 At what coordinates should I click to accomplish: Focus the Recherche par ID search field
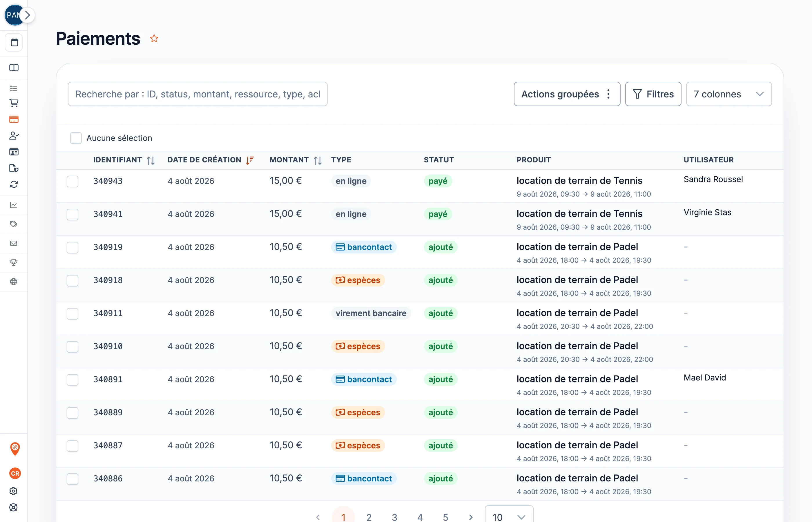[197, 94]
